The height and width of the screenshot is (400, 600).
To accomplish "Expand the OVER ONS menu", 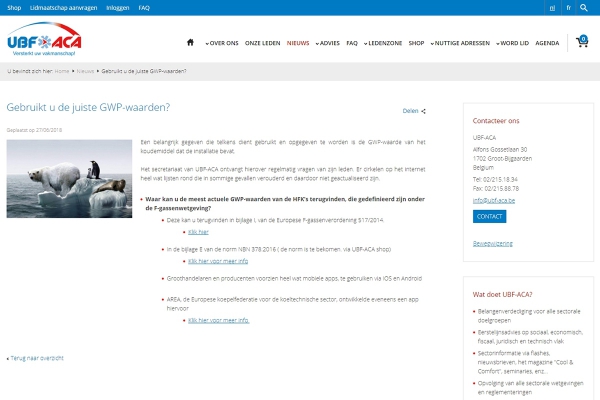I will click(x=222, y=43).
